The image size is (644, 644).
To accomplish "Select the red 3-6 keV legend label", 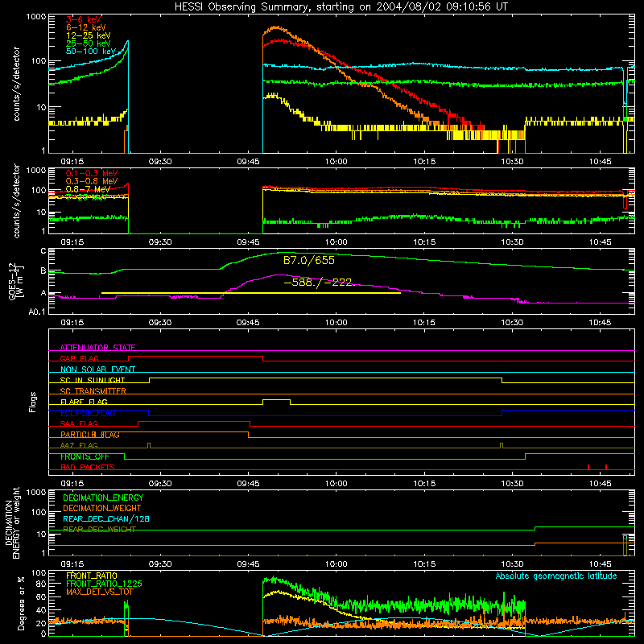I will pos(83,19).
